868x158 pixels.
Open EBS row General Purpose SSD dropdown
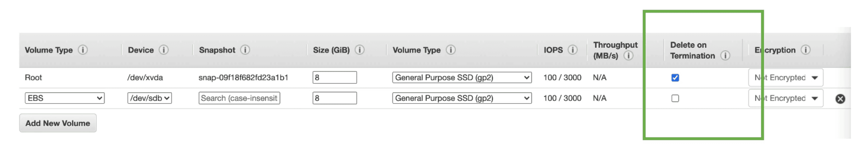(x=462, y=98)
